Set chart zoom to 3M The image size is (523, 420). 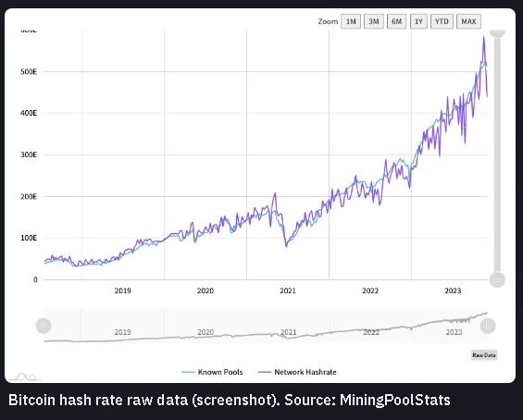tap(374, 21)
